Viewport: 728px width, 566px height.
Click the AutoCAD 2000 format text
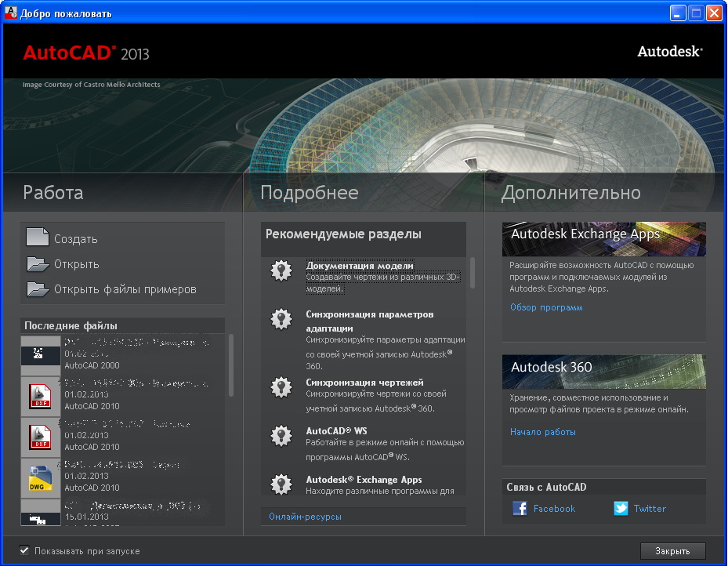point(92,365)
